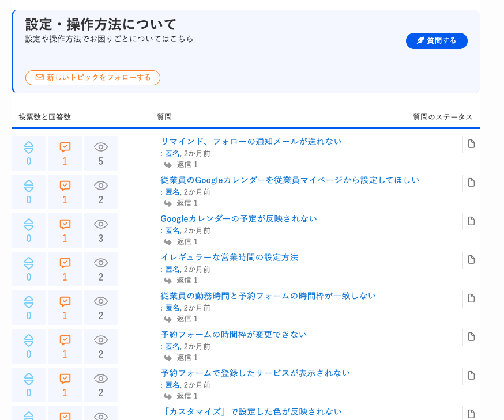Image resolution: width=504 pixels, height=420 pixels.
Task: Click eye icon for 従業員の勤務時間 question row
Action: (101, 301)
